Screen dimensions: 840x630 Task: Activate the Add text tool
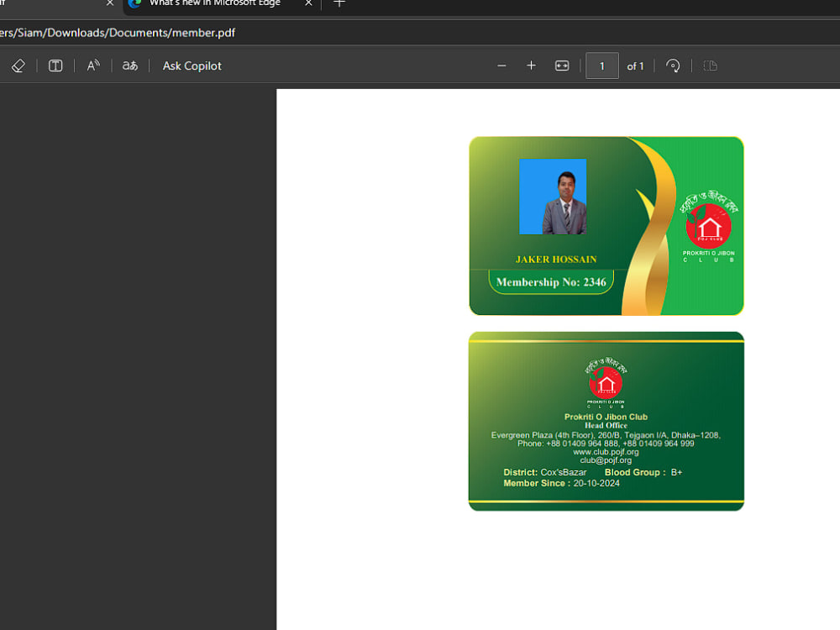55,66
